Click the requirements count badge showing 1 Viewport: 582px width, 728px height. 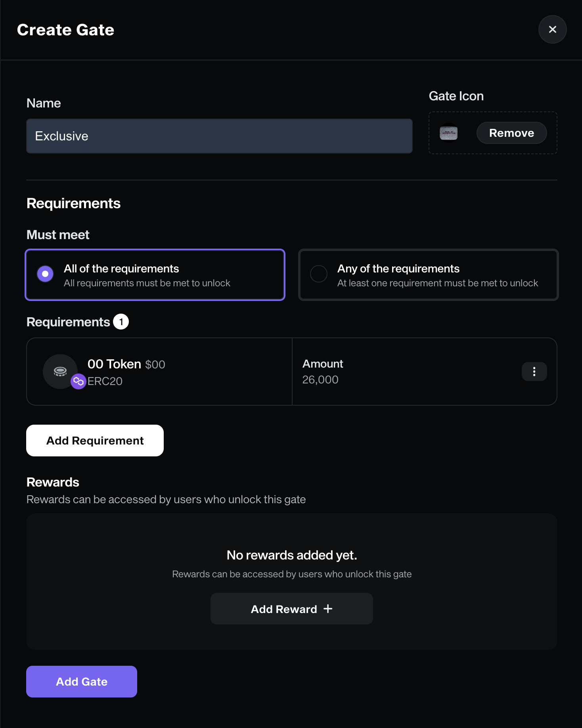coord(121,322)
